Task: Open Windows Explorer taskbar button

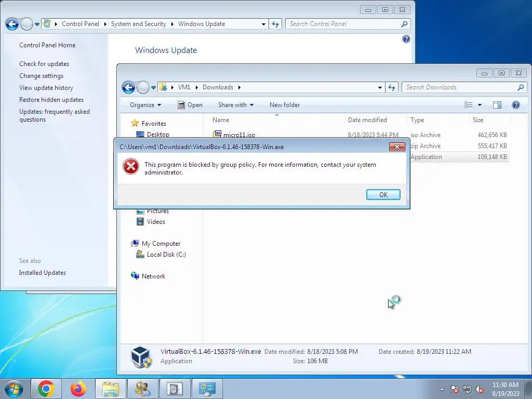Action: click(111, 389)
